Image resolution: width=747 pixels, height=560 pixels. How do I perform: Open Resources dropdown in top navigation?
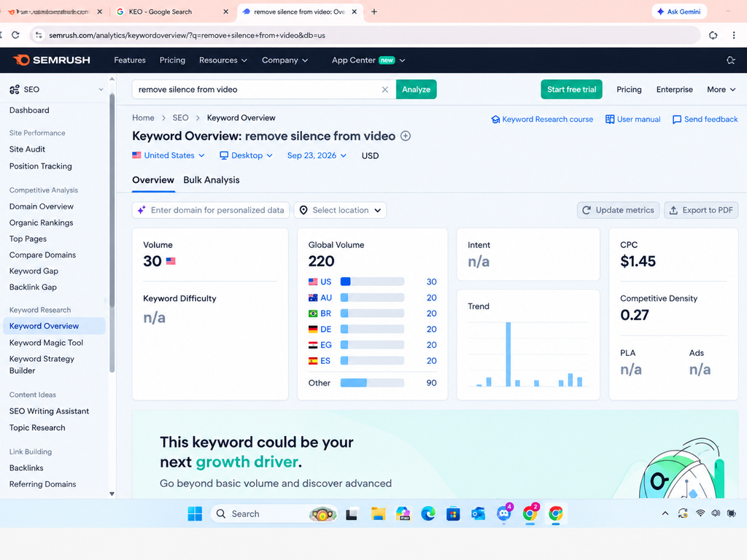pos(223,60)
